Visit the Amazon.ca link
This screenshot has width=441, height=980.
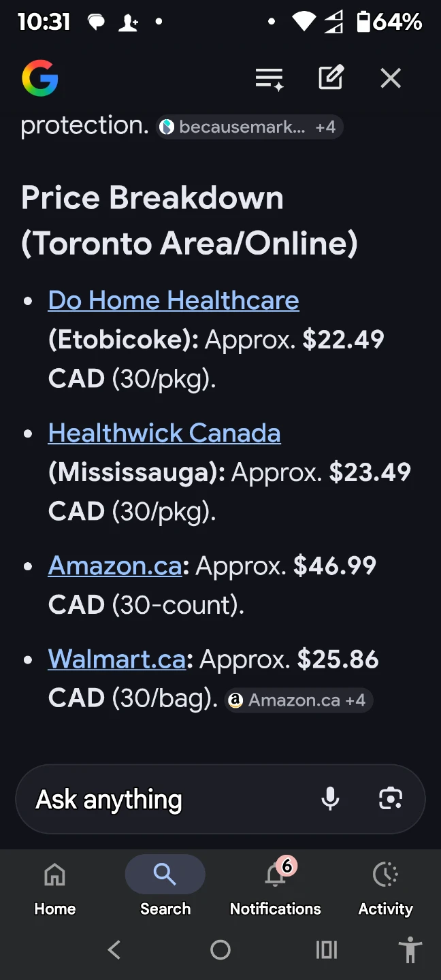coord(115,566)
